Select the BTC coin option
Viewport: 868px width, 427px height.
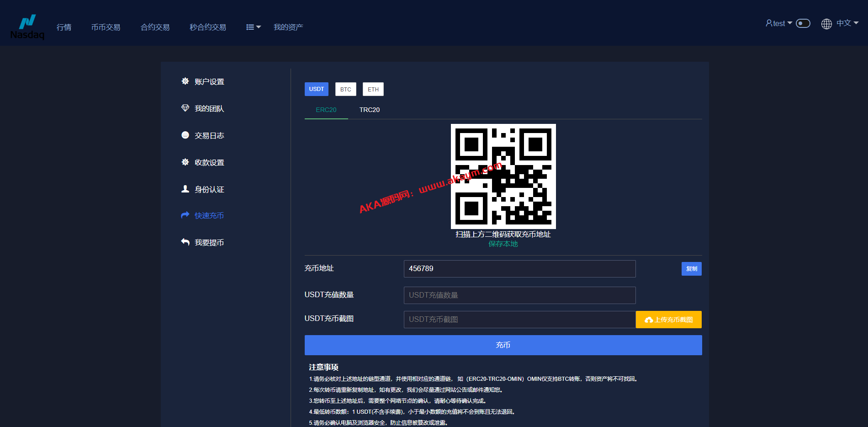click(345, 89)
